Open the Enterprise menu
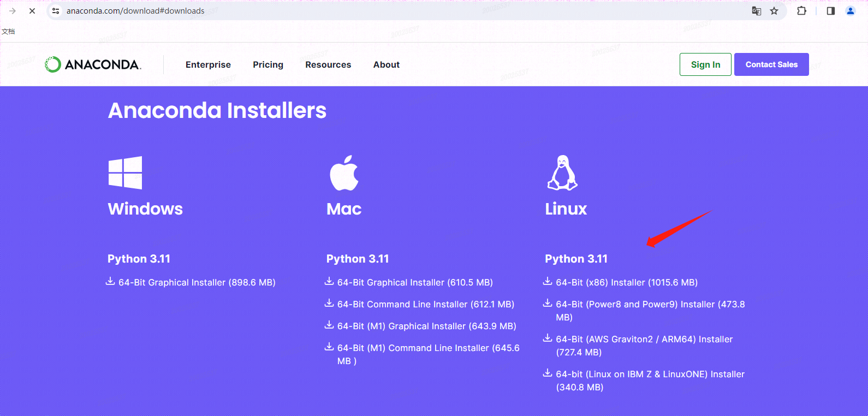Screen dimensions: 868x416 [208, 64]
